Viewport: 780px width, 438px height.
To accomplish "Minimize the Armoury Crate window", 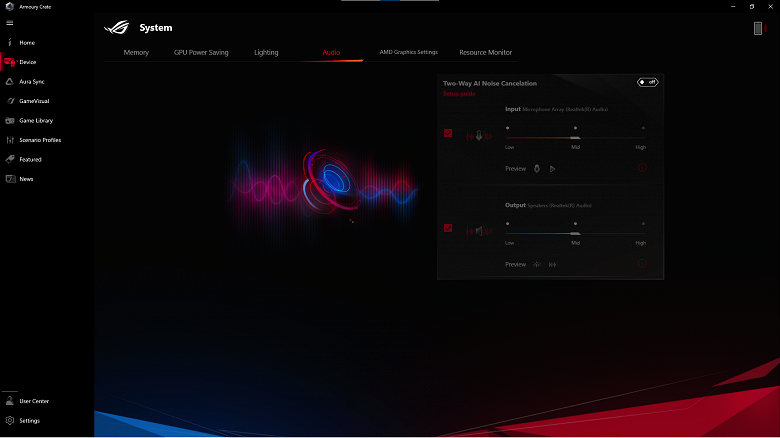I will click(x=733, y=6).
